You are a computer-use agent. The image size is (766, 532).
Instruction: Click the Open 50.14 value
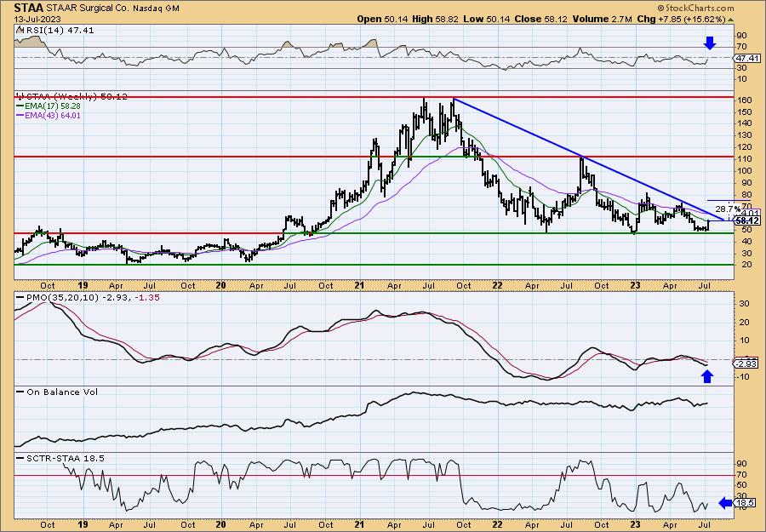(x=380, y=19)
